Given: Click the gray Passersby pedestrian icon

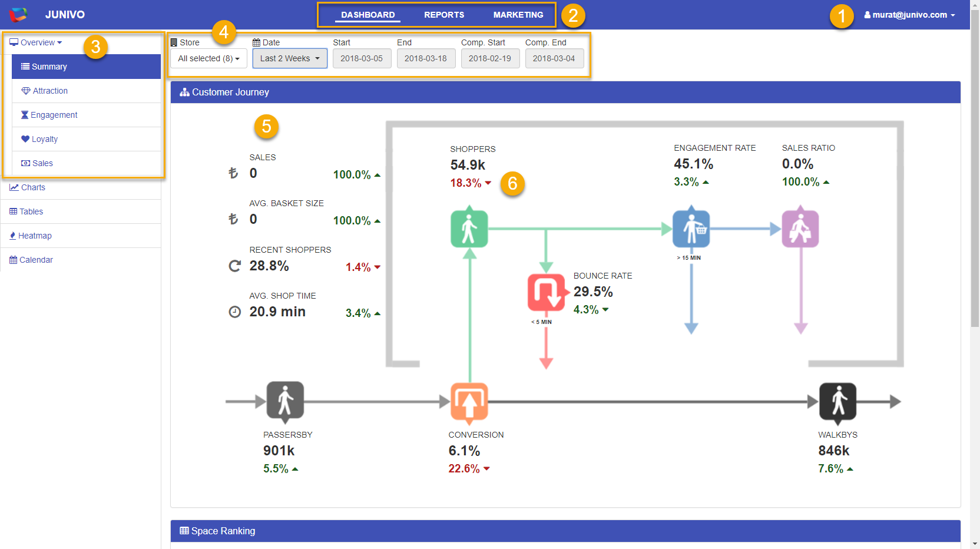Looking at the screenshot, I should (x=285, y=401).
